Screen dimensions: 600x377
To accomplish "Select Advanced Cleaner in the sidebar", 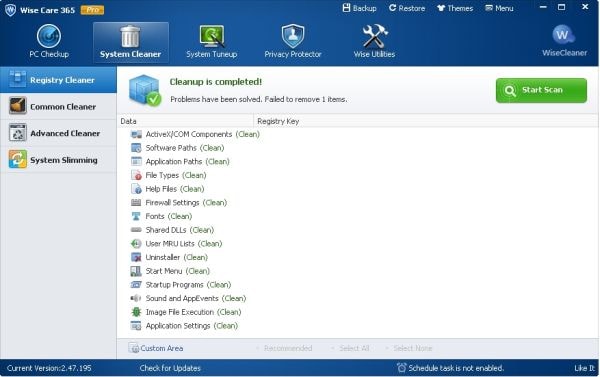I will coord(58,133).
